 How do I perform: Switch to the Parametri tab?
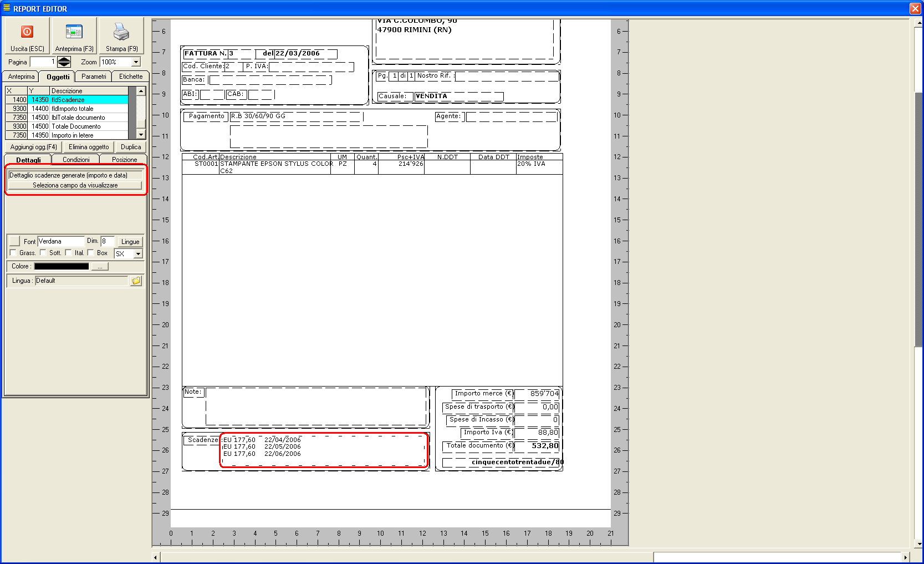tap(94, 77)
